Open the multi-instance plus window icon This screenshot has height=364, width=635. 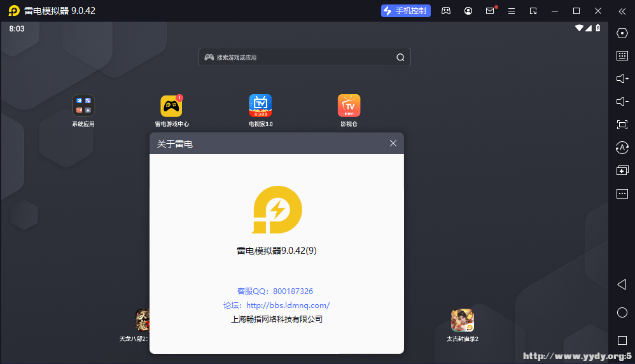click(x=622, y=171)
